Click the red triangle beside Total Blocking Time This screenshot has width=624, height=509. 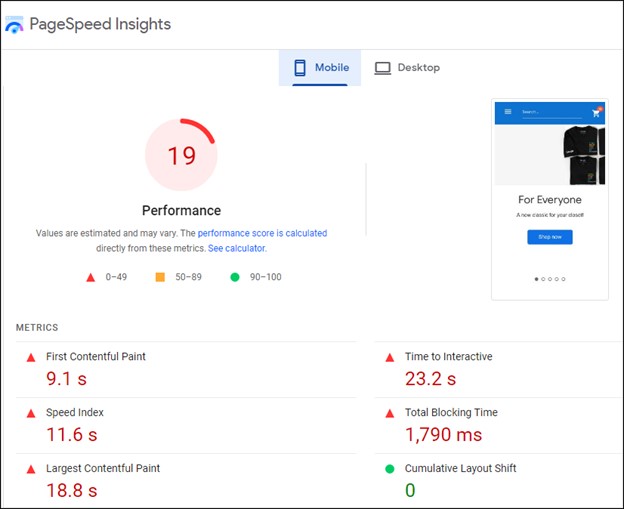[x=390, y=414]
